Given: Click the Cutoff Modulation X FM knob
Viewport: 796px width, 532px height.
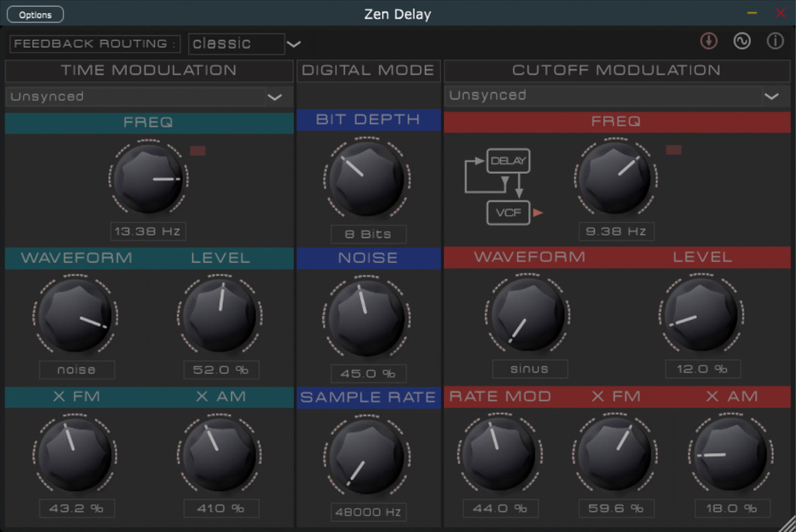Looking at the screenshot, I should (x=615, y=454).
